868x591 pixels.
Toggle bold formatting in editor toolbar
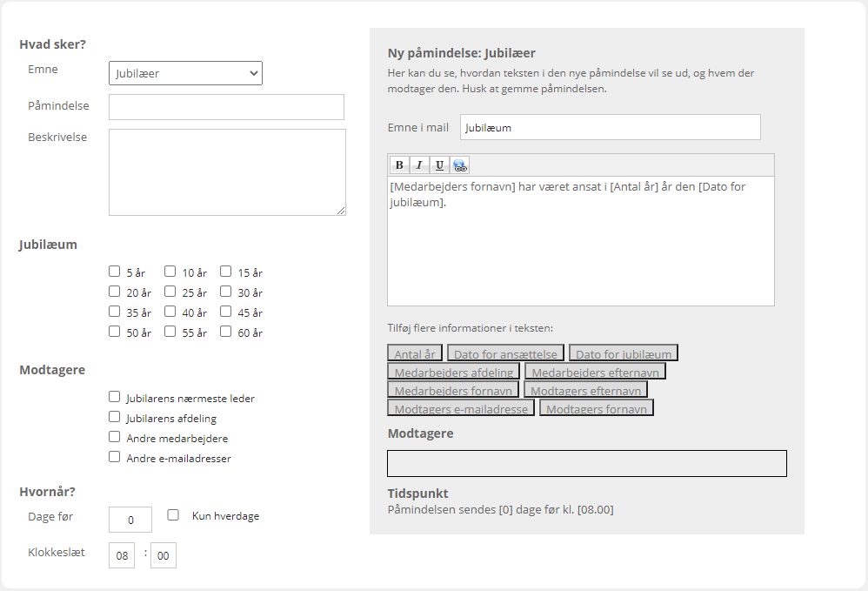(399, 165)
